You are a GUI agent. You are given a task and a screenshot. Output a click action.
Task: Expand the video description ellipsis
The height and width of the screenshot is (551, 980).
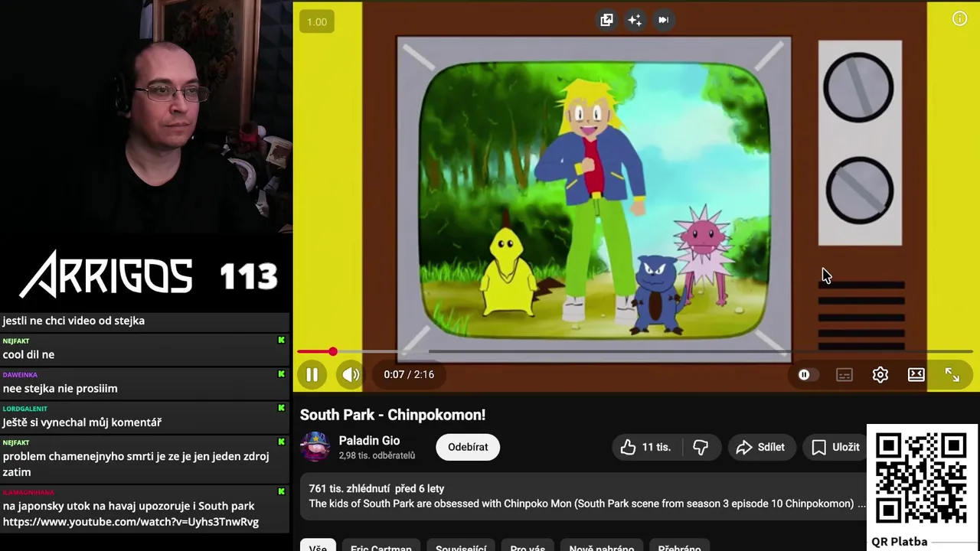point(861,504)
